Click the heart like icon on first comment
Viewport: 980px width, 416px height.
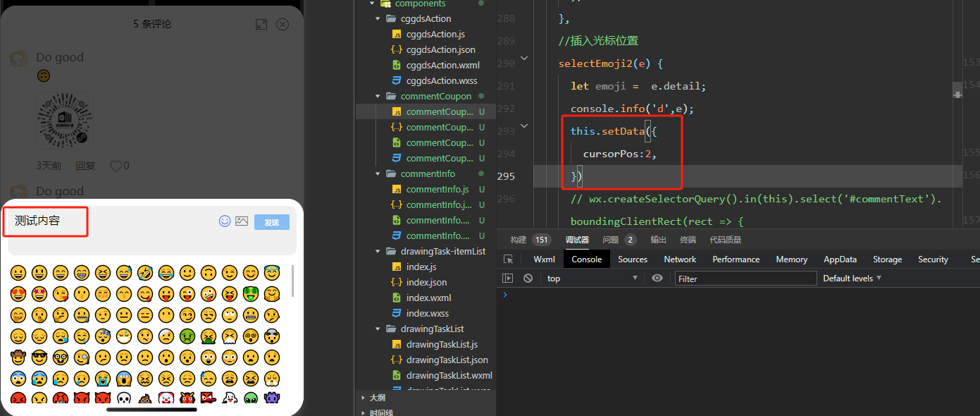[x=116, y=166]
